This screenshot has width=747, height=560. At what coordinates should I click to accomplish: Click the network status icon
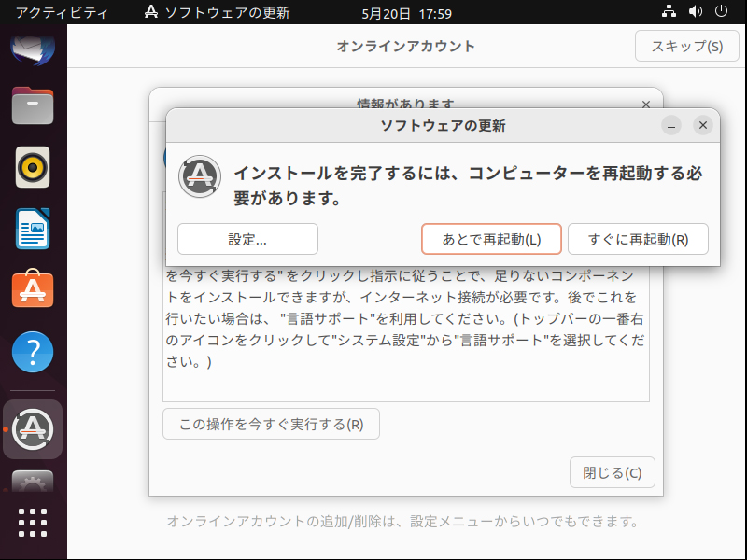click(669, 11)
